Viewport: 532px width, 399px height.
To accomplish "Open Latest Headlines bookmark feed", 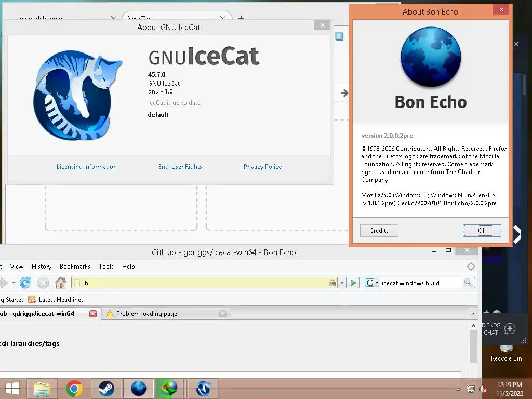I will point(56,300).
